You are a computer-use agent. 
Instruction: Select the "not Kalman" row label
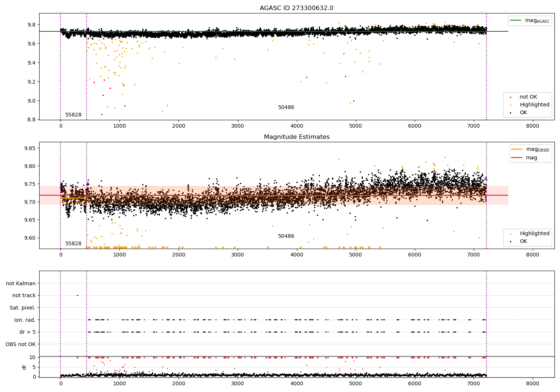pos(21,284)
